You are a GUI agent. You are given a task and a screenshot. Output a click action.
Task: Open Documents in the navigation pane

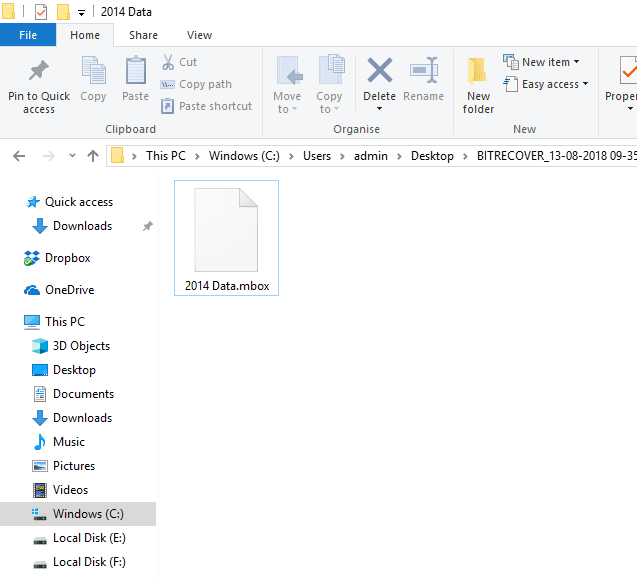point(83,394)
